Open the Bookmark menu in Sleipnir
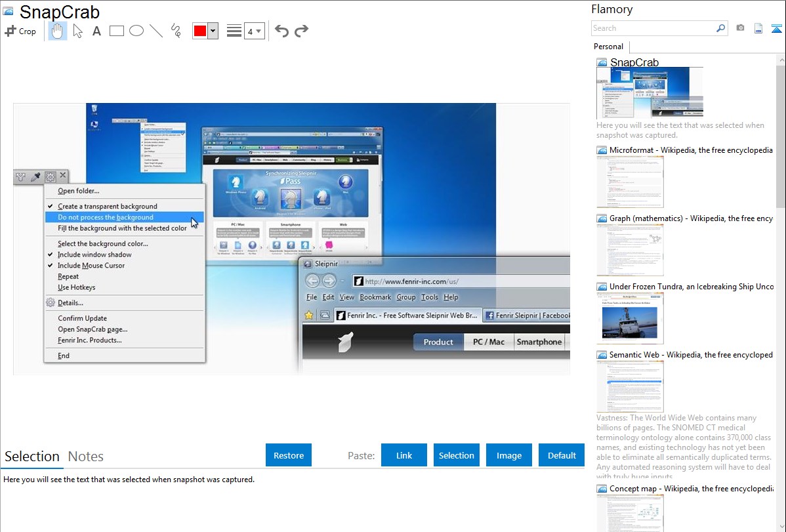Screen dimensions: 786x532 click(375, 297)
